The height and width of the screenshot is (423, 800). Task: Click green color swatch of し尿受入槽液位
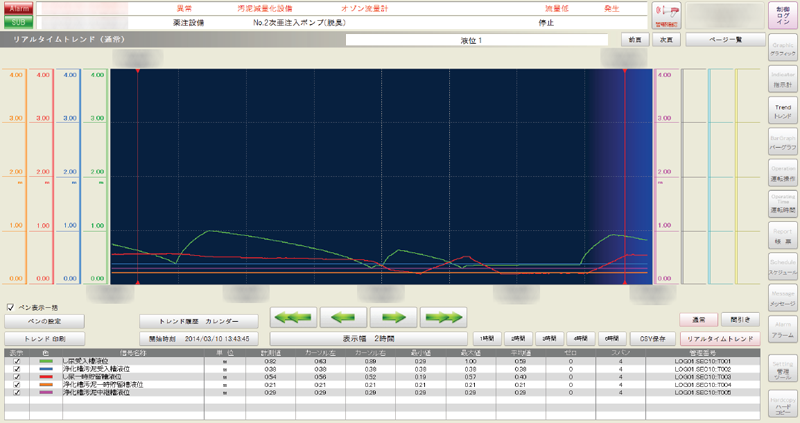pos(46,361)
